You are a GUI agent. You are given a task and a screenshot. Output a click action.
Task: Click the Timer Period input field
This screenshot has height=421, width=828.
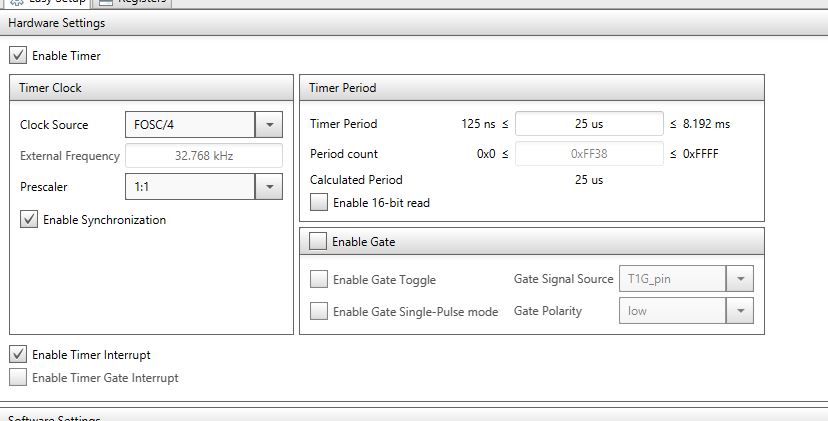[589, 124]
